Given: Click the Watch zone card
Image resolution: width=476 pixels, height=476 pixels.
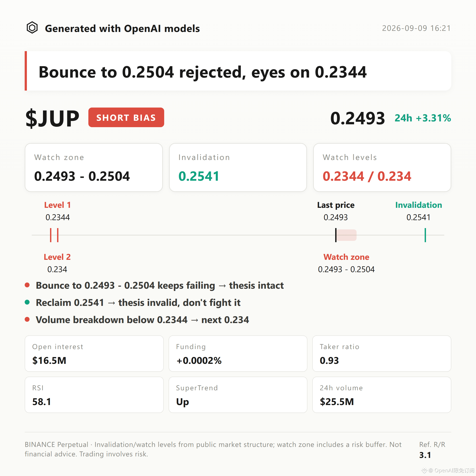Looking at the screenshot, I should click(x=94, y=167).
